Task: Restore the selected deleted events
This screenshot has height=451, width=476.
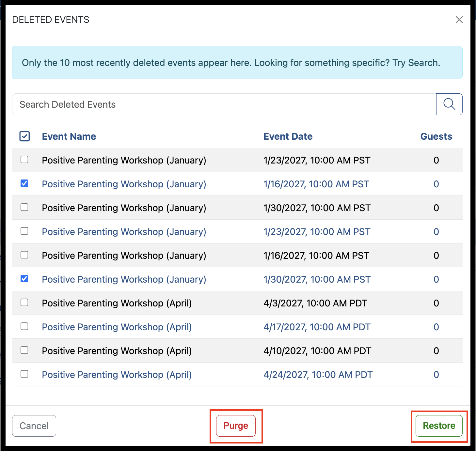Action: [x=439, y=426]
